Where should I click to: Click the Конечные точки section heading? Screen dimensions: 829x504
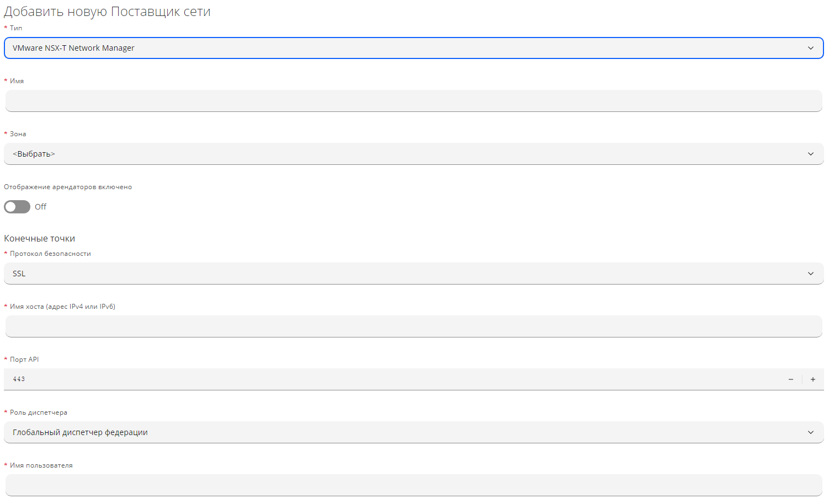coord(40,238)
